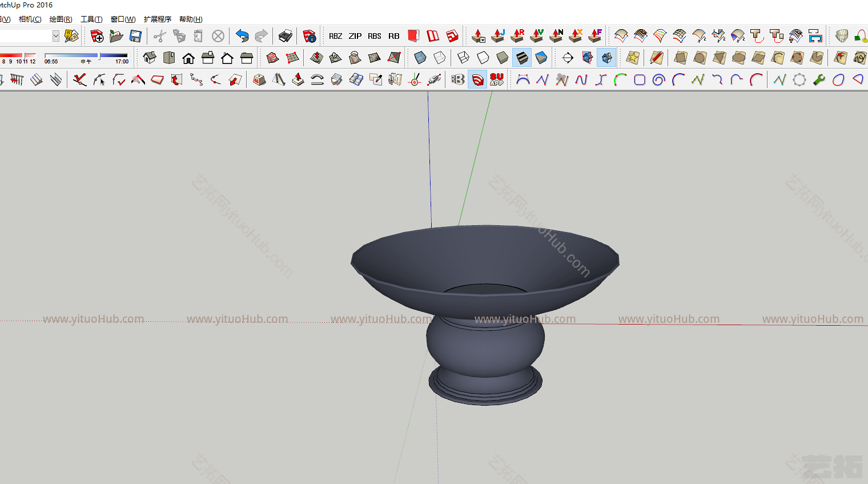868x484 pixels.
Task: Click the dark bowl model
Action: [485, 314]
